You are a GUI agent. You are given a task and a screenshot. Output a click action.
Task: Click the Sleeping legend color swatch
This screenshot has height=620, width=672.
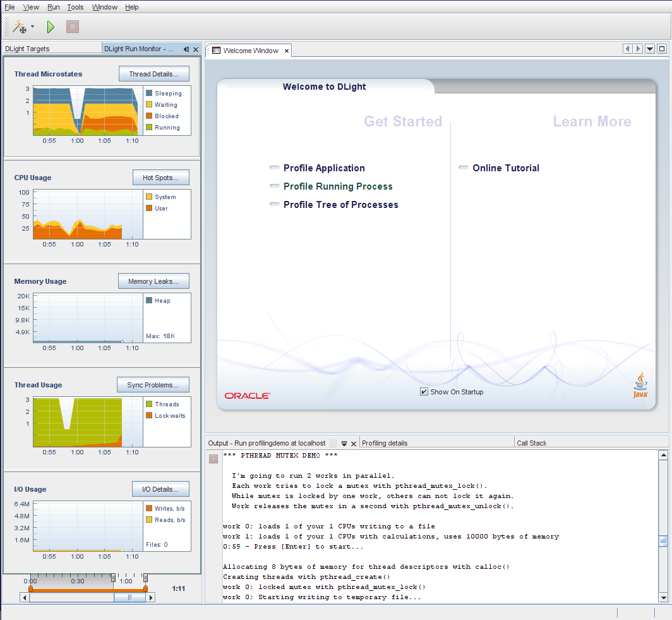149,93
